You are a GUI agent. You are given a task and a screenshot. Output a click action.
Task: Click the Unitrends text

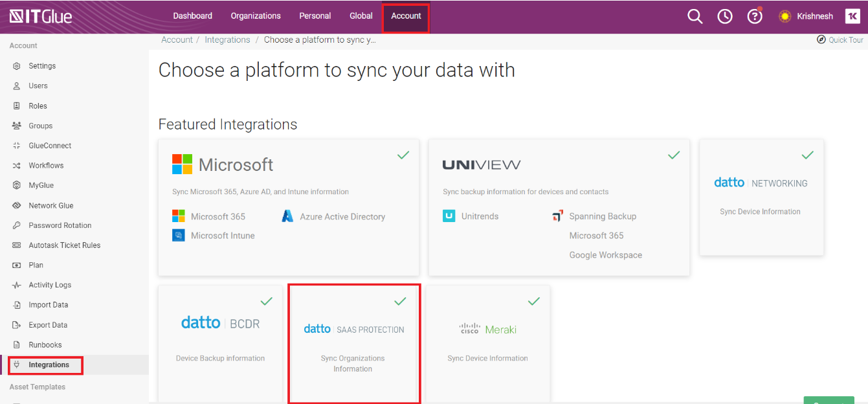[480, 216]
